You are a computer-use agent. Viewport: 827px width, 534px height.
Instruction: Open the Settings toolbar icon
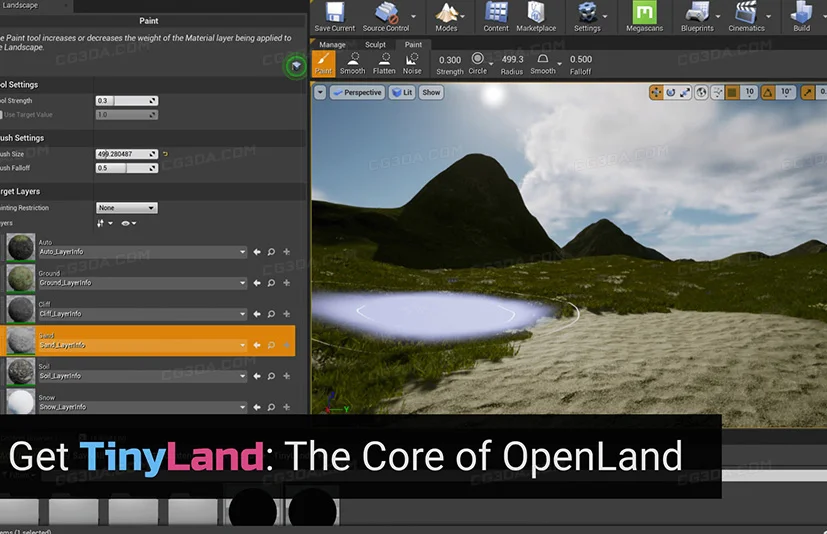coord(587,16)
